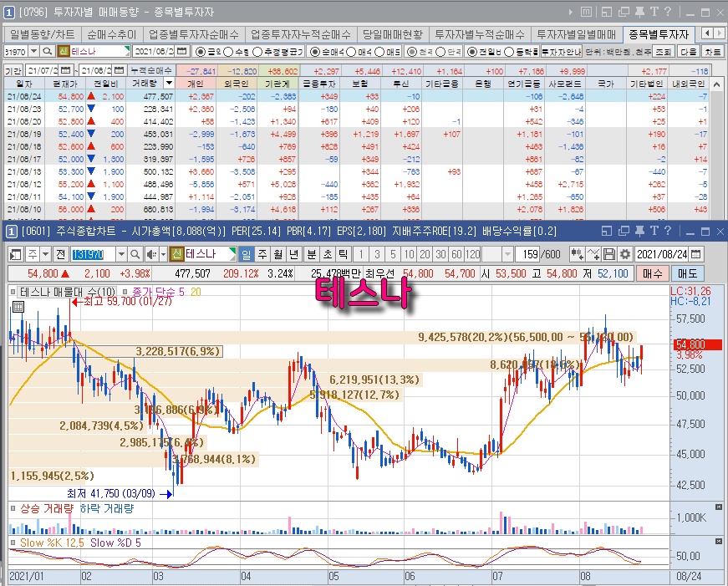Click pin icon in chart window title bar
728x586 pixels.
pyautogui.click(x=639, y=231)
